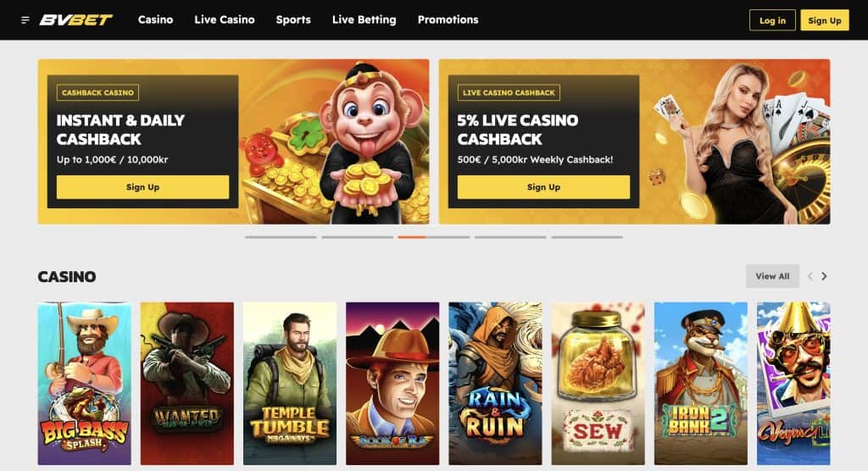Viewport: 868px width, 471px height.
Task: Click the Log in button
Action: [772, 20]
